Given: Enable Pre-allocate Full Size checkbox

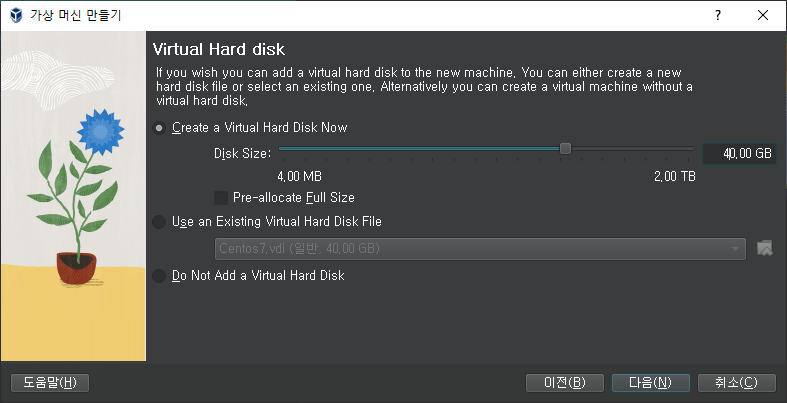Looking at the screenshot, I should [221, 198].
